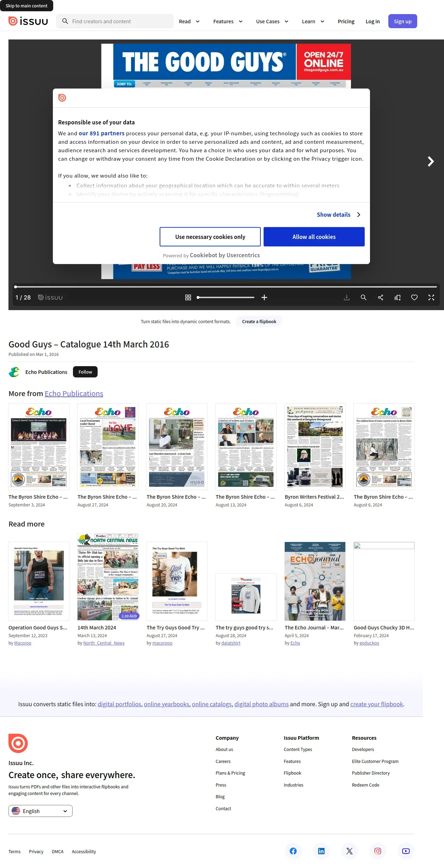
Task: Focus the Find creators and content search field
Action: [115, 21]
